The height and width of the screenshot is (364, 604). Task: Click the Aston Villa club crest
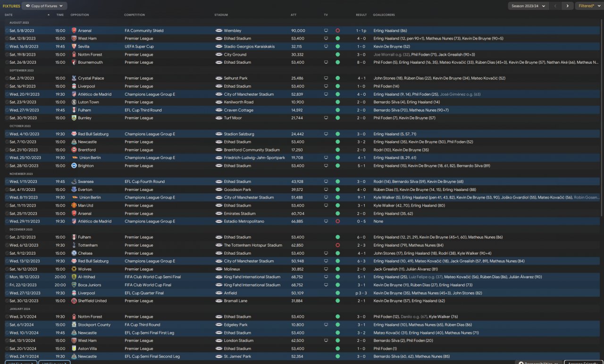click(74, 348)
